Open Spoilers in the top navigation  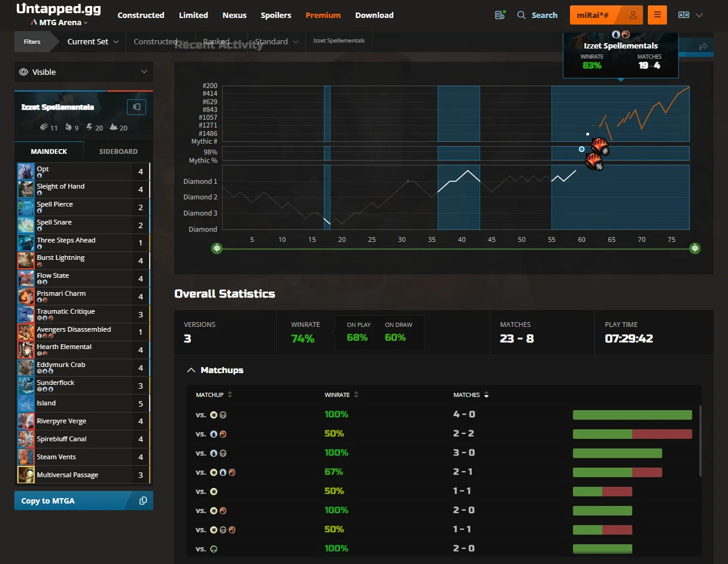pos(276,15)
